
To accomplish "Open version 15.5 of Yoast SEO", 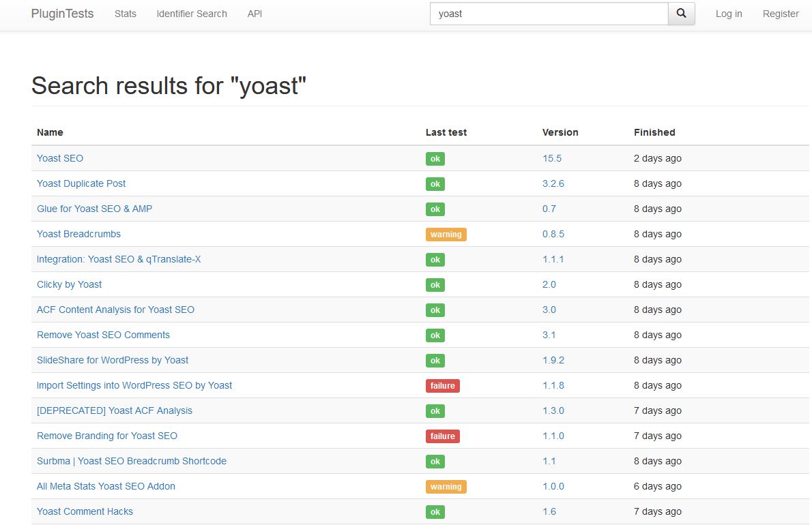I will (x=552, y=158).
